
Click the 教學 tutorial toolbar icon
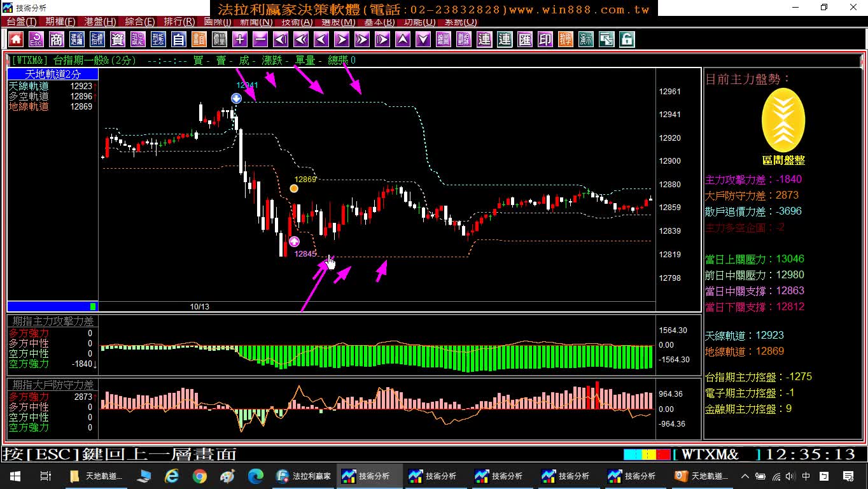click(566, 39)
